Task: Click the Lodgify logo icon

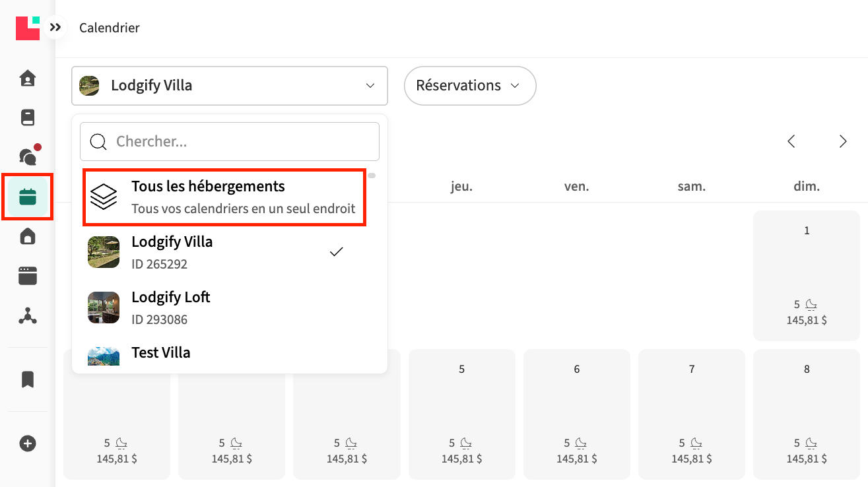Action: pos(28,28)
